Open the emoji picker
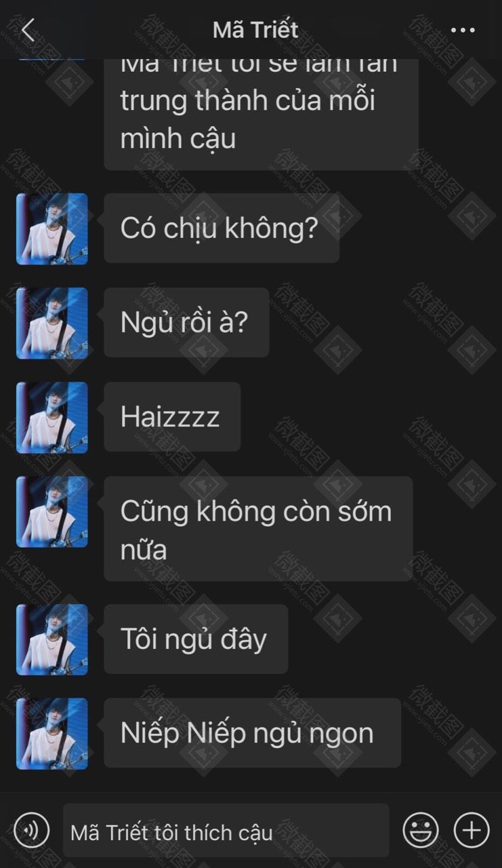This screenshot has height=868, width=502. 421,829
